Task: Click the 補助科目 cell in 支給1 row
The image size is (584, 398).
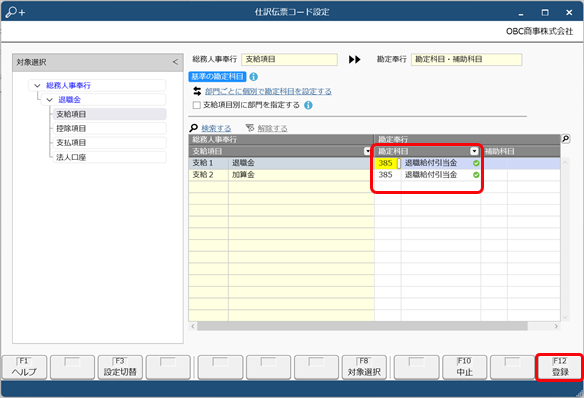Action: (520, 163)
